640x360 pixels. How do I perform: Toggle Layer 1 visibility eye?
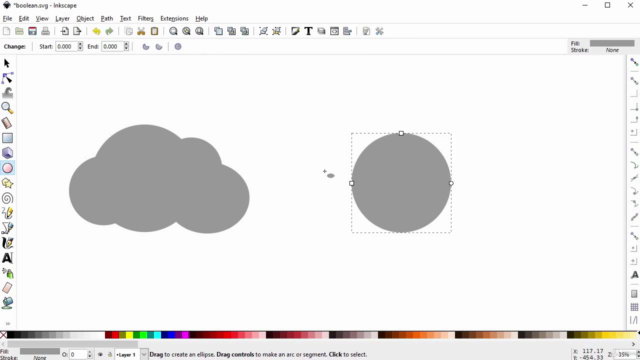pos(100,355)
